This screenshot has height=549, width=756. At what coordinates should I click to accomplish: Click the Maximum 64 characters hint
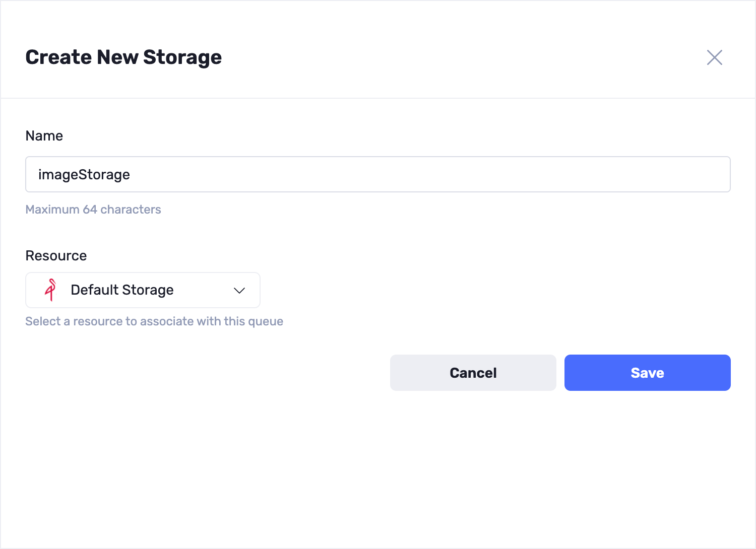pos(93,210)
